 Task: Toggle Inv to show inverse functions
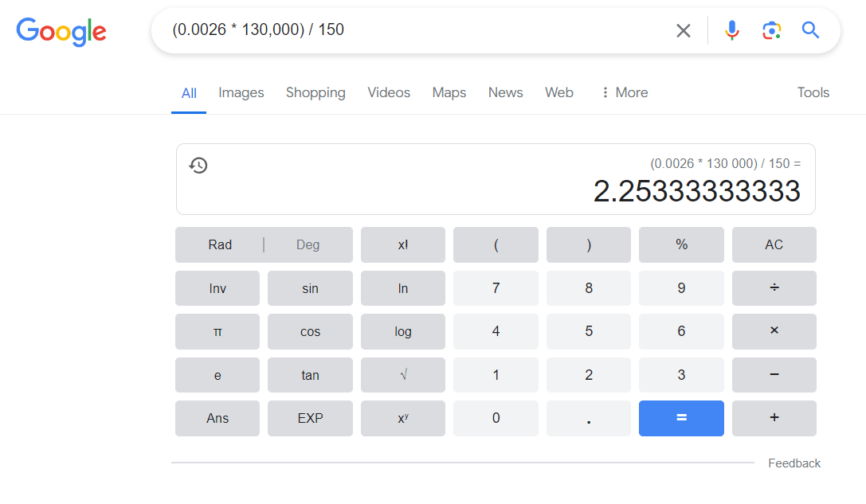point(217,288)
